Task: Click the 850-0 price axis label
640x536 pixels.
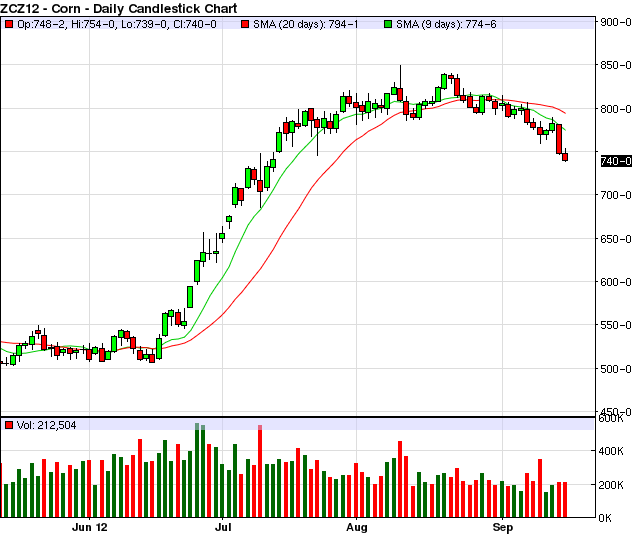Action: (x=616, y=65)
